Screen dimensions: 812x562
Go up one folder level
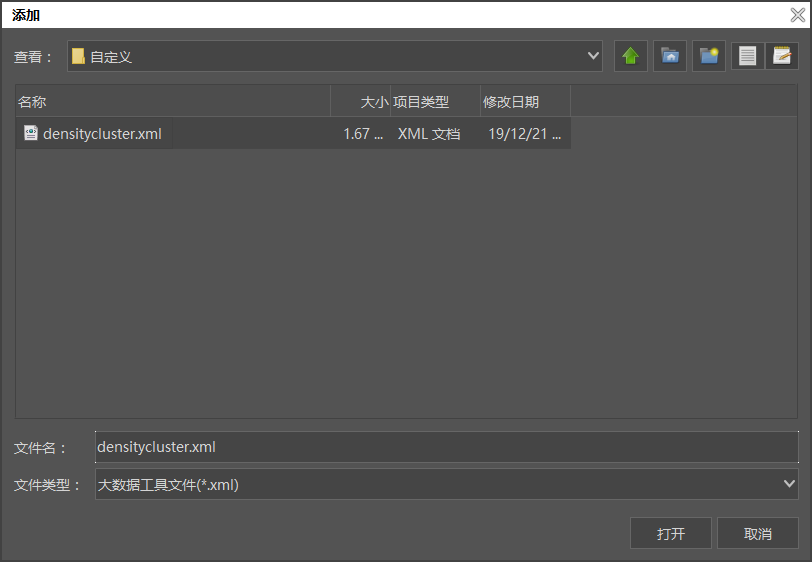click(x=630, y=56)
